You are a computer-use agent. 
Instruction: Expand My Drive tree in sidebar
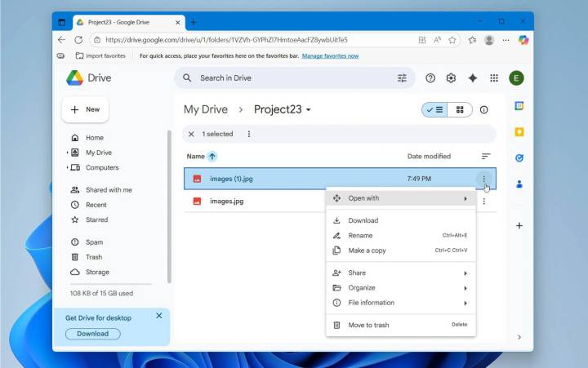(x=67, y=153)
